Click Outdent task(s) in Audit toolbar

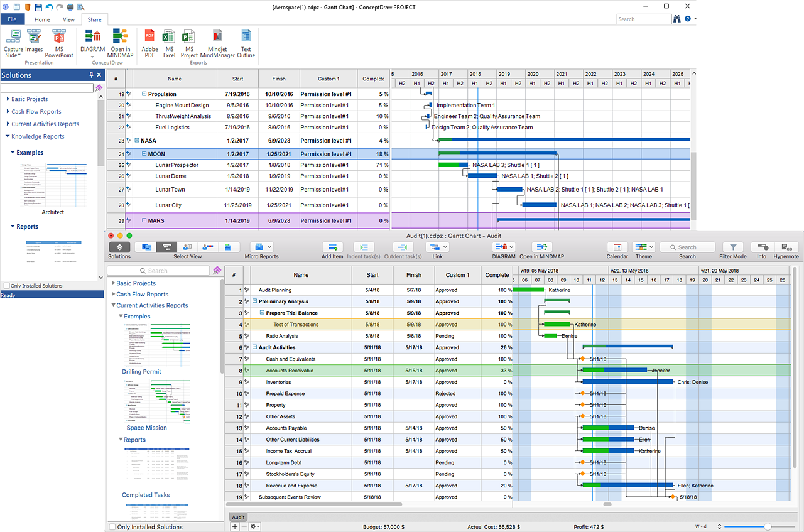point(402,247)
